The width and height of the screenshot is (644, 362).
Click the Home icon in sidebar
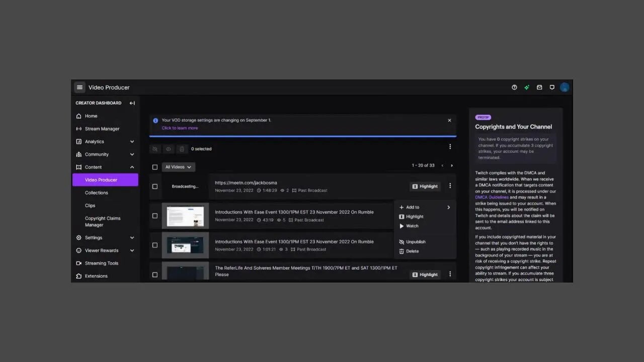(78, 116)
